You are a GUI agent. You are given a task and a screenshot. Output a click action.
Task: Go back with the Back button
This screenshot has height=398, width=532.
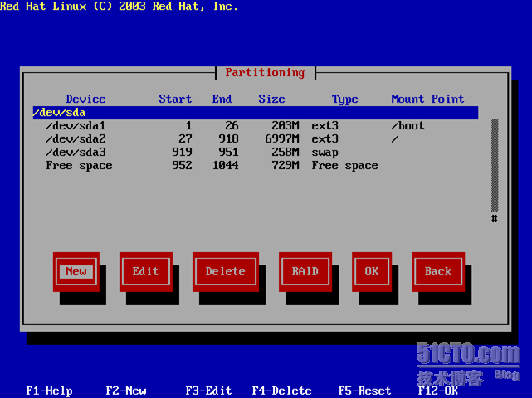438,271
